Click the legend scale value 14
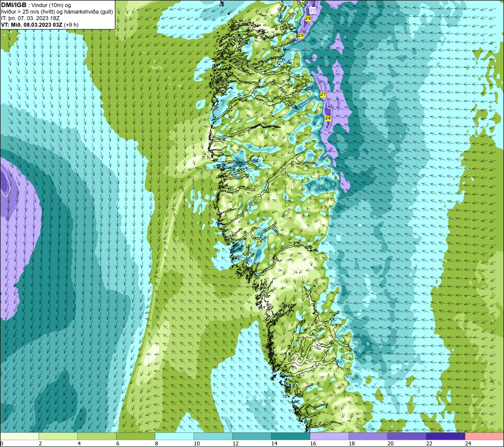The image size is (504, 447). coord(274,443)
